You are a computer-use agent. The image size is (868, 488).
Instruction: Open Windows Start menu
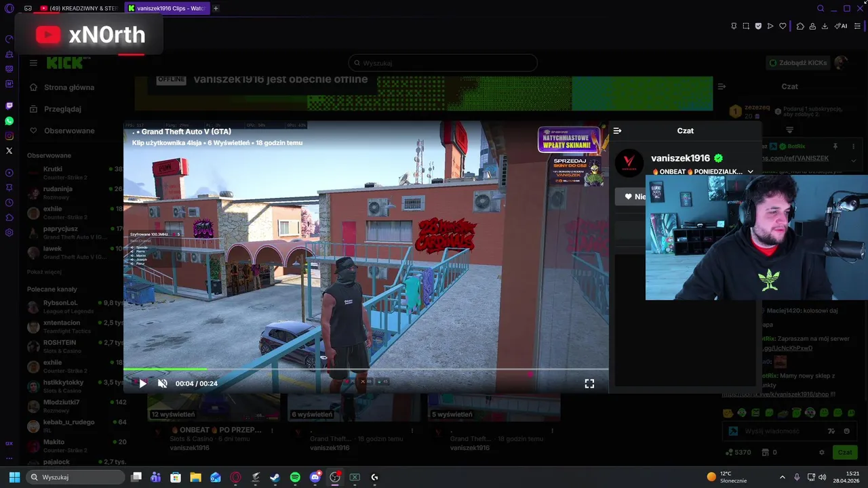(14, 477)
